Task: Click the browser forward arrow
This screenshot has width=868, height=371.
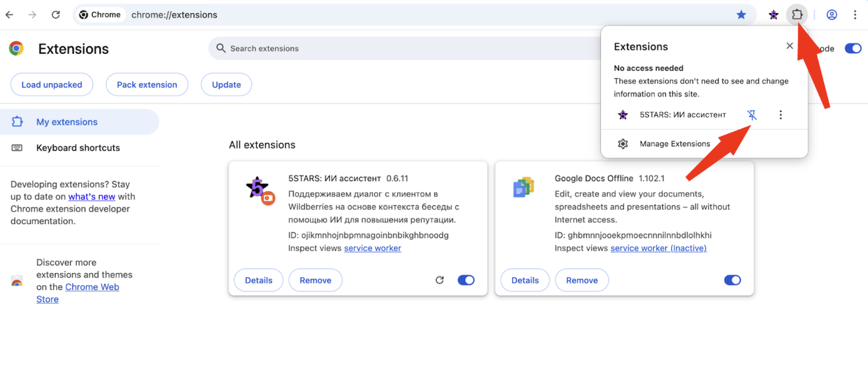Action: click(x=32, y=15)
